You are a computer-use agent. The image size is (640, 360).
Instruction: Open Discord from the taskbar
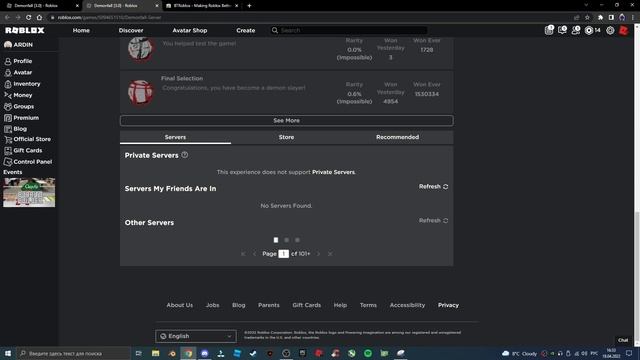click(x=204, y=353)
